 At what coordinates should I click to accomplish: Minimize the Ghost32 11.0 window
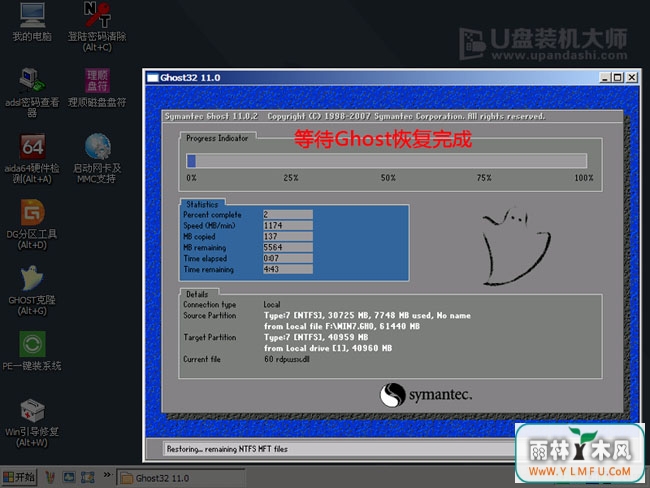605,78
